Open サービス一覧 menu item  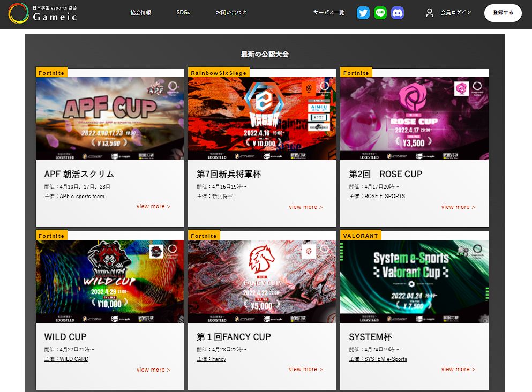point(329,12)
